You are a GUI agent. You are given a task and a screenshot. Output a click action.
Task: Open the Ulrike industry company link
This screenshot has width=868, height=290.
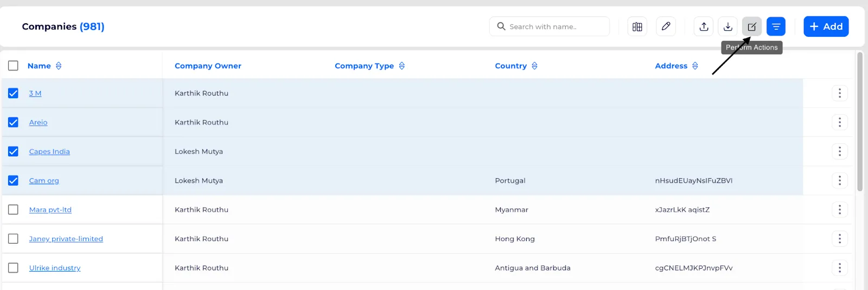point(55,268)
